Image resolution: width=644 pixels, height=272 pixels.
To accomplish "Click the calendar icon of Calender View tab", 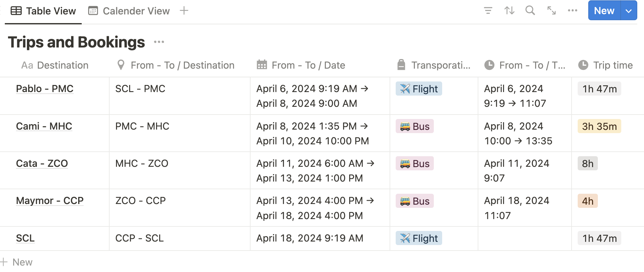I will coord(93,11).
